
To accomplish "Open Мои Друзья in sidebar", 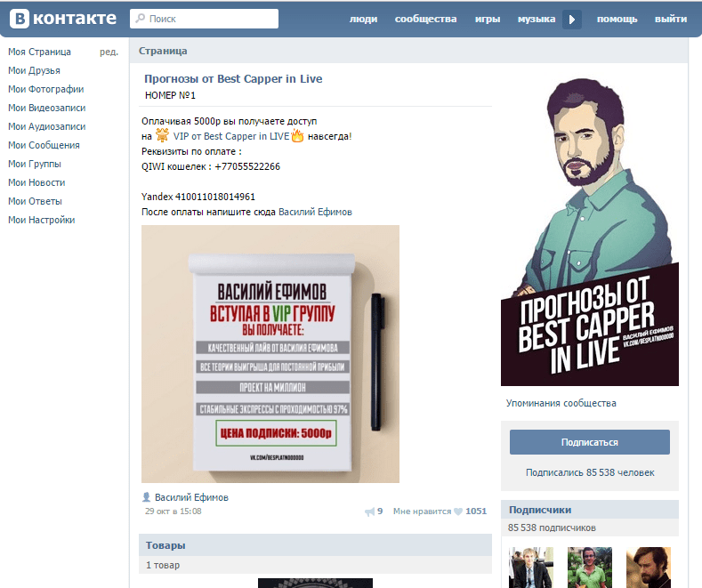I will click(x=34, y=70).
